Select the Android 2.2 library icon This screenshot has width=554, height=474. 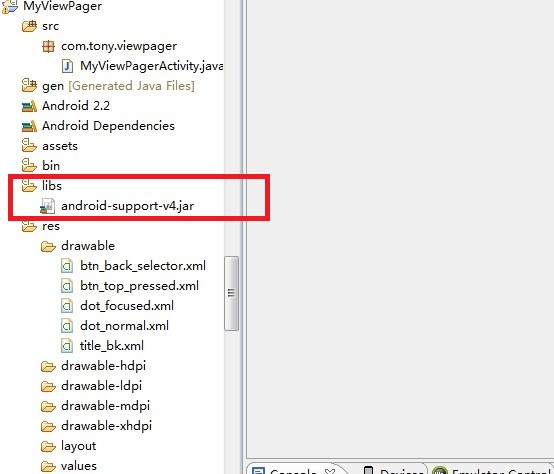[29, 106]
